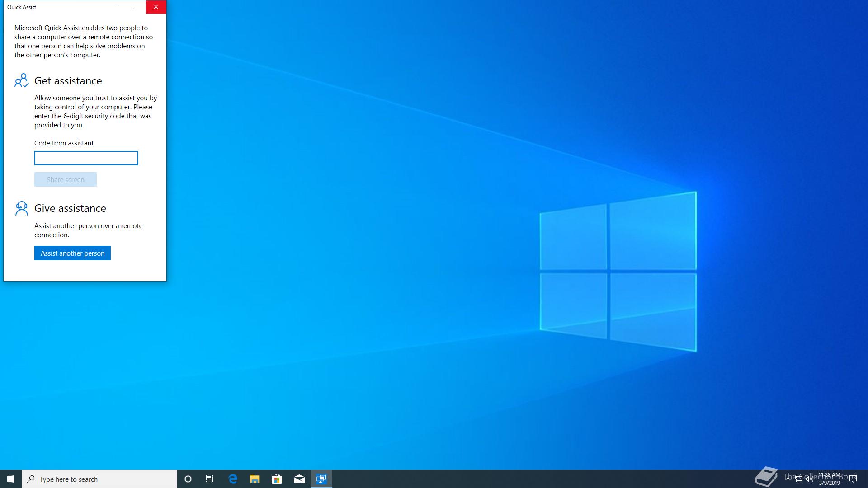Open the volume control in system tray
Image resolution: width=868 pixels, height=488 pixels.
point(810,479)
